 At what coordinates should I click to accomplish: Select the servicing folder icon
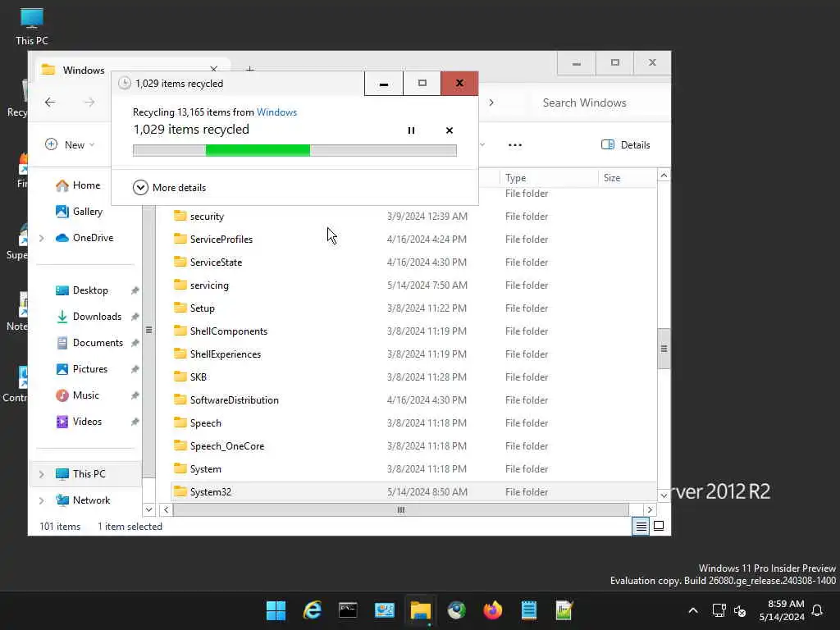[x=180, y=285]
